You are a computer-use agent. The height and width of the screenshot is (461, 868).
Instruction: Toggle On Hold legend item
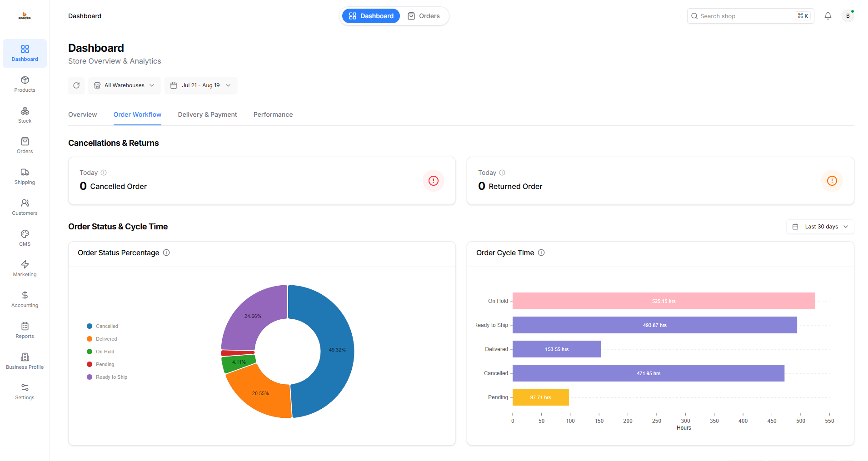tap(101, 352)
